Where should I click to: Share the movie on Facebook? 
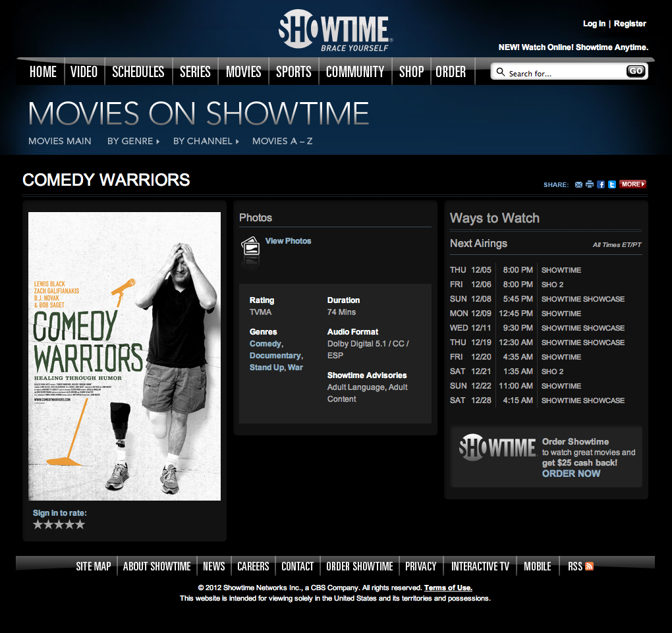(601, 184)
